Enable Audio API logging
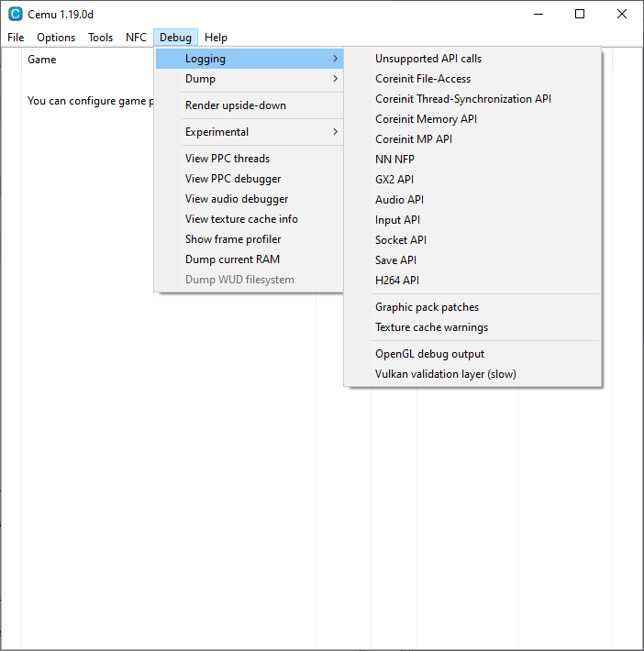The image size is (644, 651). [x=472, y=200]
